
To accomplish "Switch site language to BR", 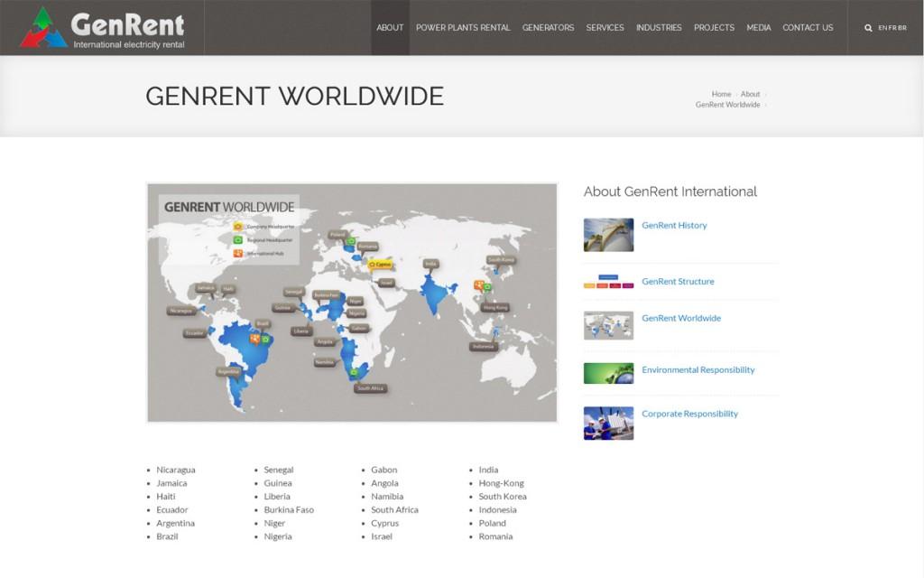I will click(902, 28).
